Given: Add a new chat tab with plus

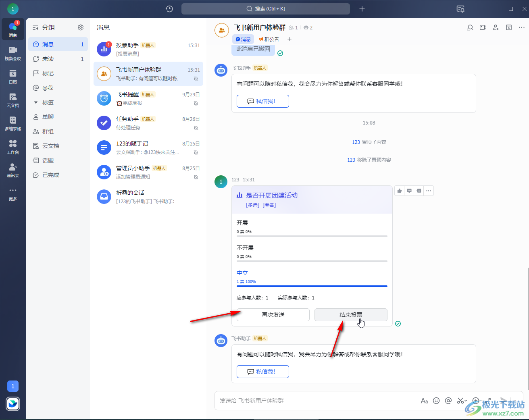Looking at the screenshot, I should pyautogui.click(x=289, y=39).
